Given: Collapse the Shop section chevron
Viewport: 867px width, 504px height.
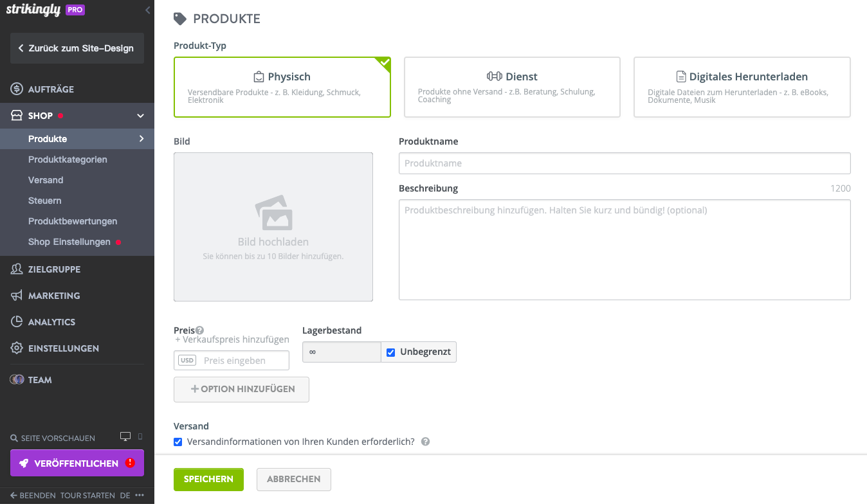Looking at the screenshot, I should coord(140,116).
